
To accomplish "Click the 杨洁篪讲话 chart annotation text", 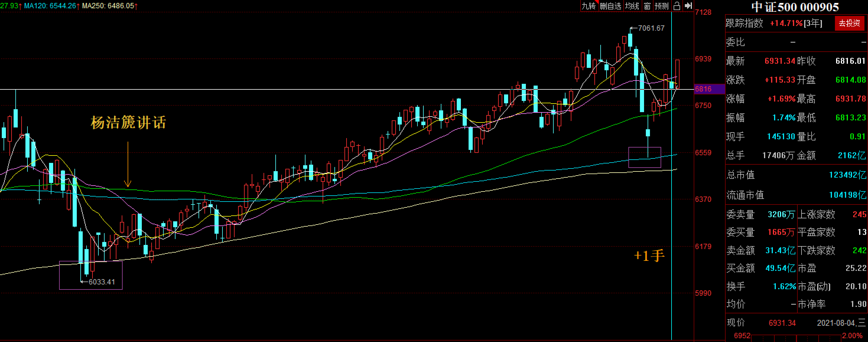I will click(129, 122).
